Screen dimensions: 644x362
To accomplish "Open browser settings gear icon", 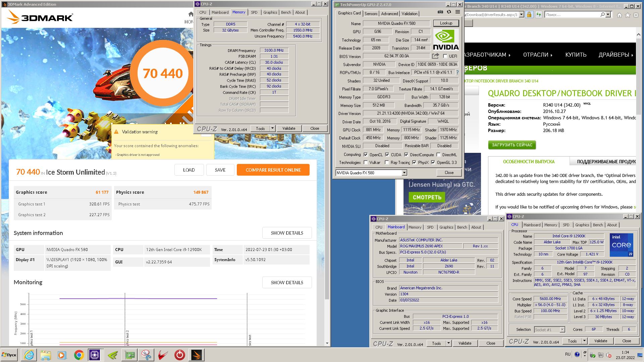I will (636, 15).
